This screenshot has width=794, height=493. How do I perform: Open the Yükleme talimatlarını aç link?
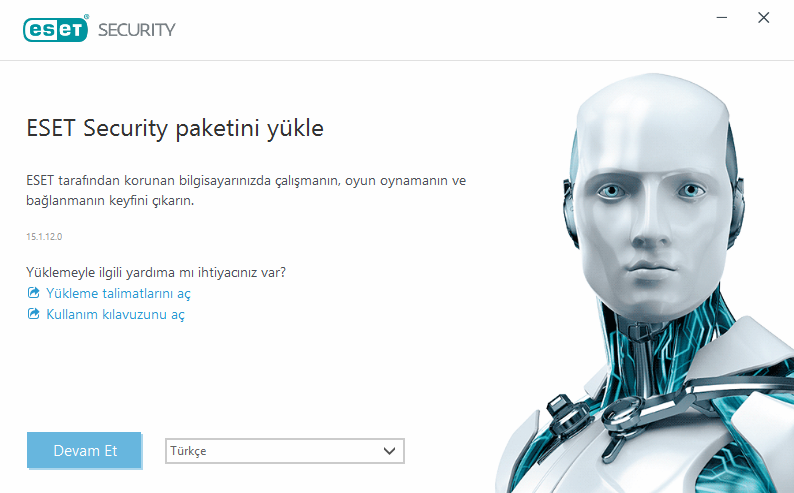point(118,294)
